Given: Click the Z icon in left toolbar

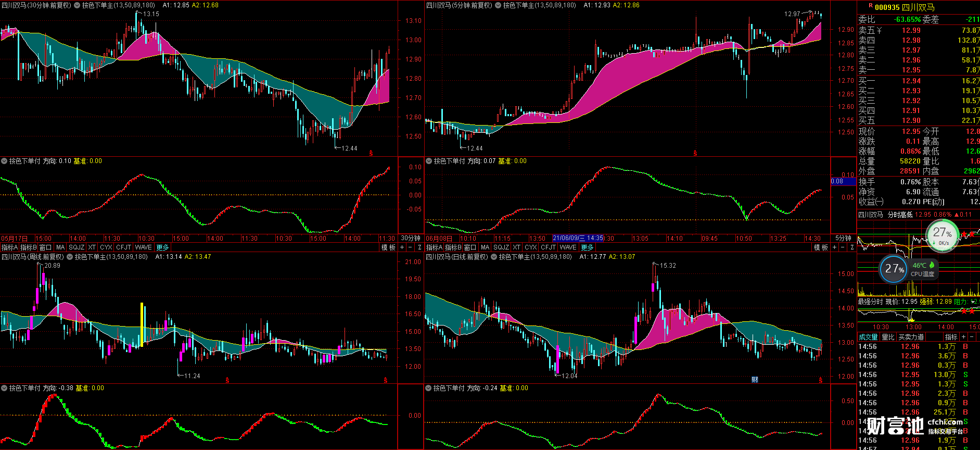Looking at the screenshot, I should point(419,247).
